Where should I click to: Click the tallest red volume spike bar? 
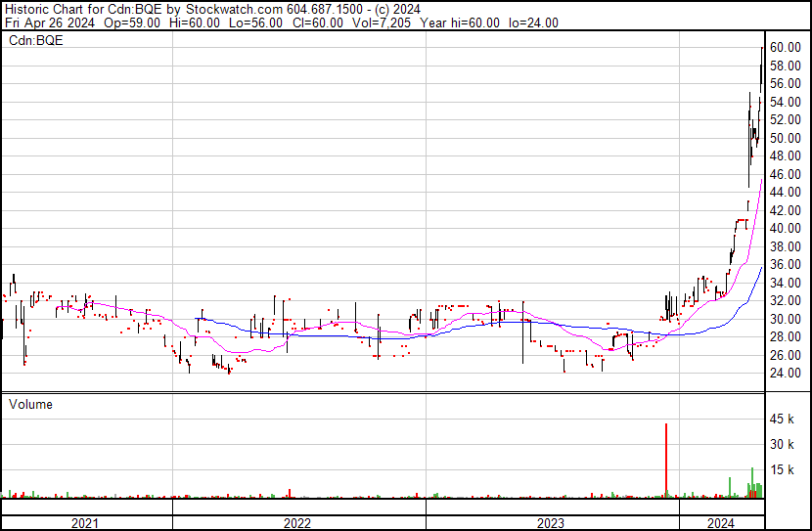coord(666,460)
